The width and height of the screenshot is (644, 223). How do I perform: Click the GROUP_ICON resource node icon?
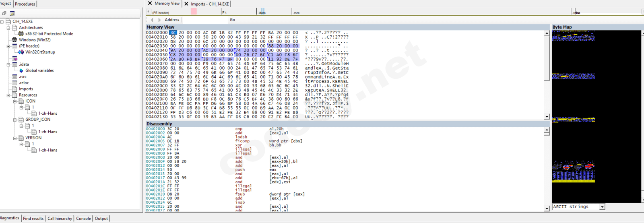(x=21, y=120)
